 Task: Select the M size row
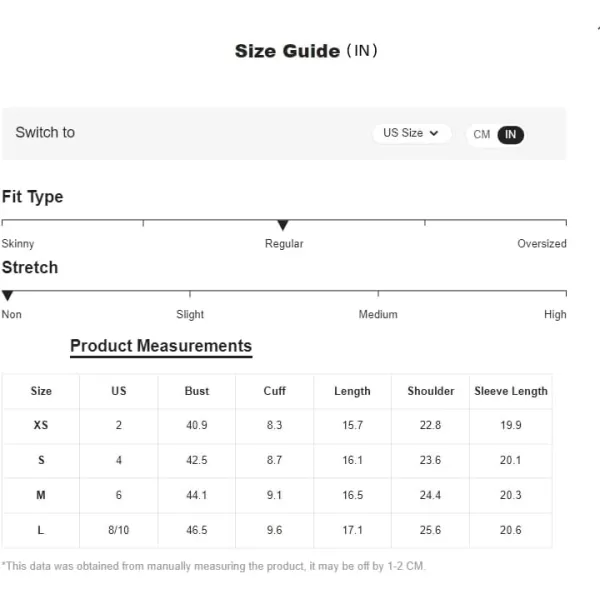(277, 495)
